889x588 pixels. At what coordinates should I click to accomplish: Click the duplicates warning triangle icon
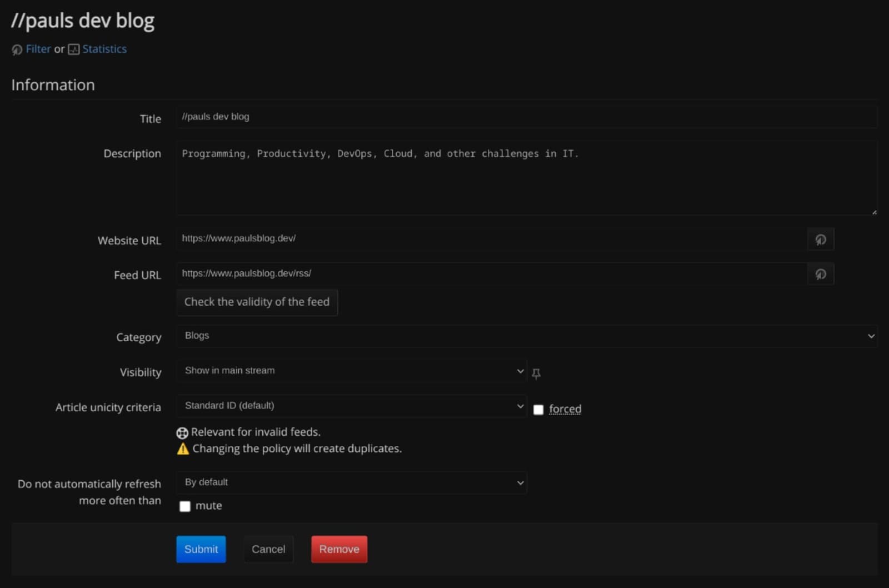pyautogui.click(x=182, y=449)
